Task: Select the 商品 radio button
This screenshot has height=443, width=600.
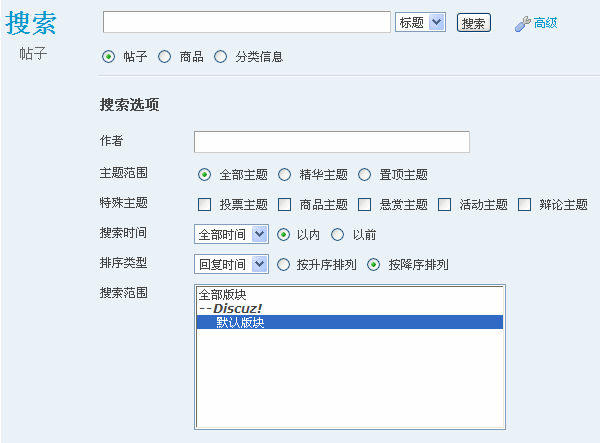Action: (x=165, y=57)
